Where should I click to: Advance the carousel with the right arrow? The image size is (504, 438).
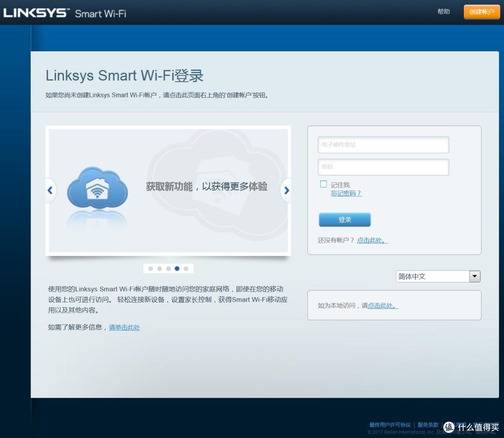[x=287, y=190]
